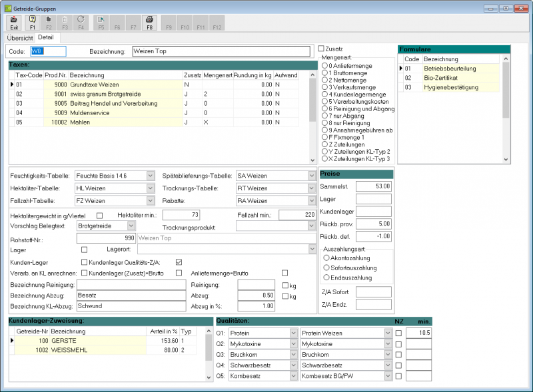Click the F8 print icon
533x392 pixels.
[x=149, y=23]
